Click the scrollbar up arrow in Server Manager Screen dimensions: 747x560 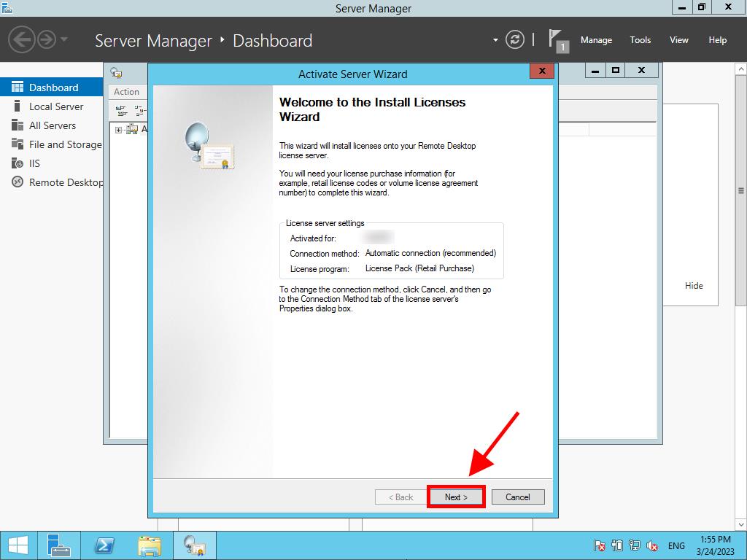click(741, 69)
